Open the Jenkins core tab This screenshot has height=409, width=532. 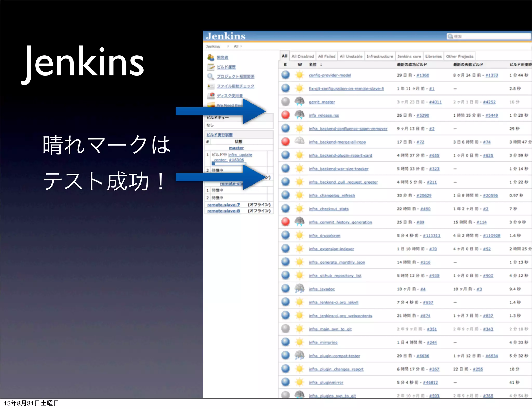(x=409, y=56)
